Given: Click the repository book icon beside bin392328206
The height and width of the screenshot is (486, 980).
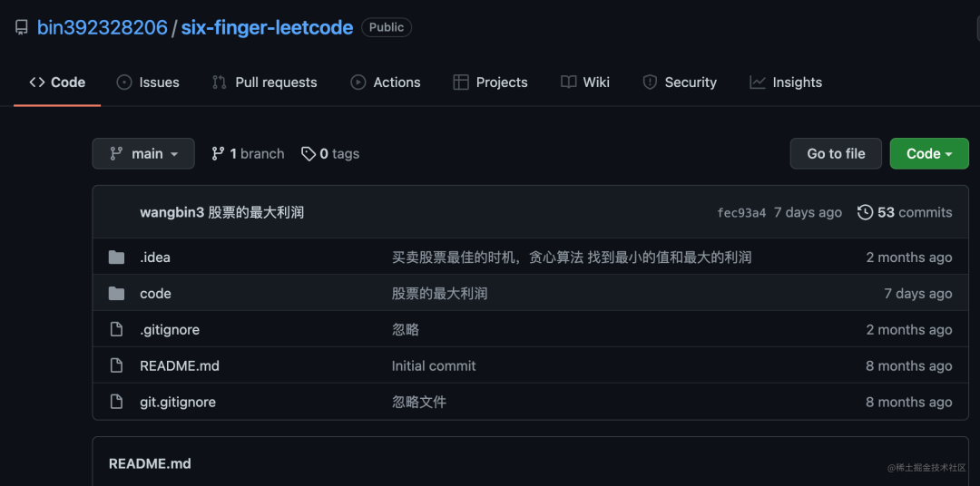Looking at the screenshot, I should click(22, 27).
